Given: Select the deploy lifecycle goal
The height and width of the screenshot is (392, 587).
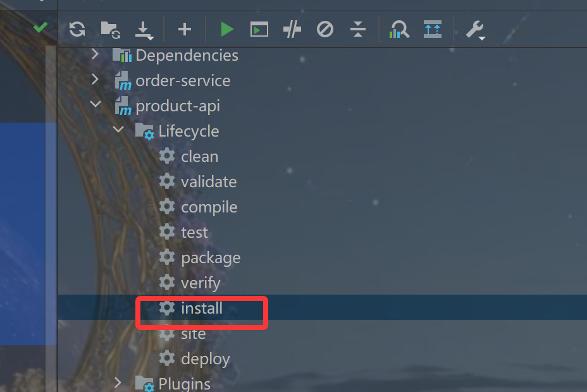Looking at the screenshot, I should (206, 359).
